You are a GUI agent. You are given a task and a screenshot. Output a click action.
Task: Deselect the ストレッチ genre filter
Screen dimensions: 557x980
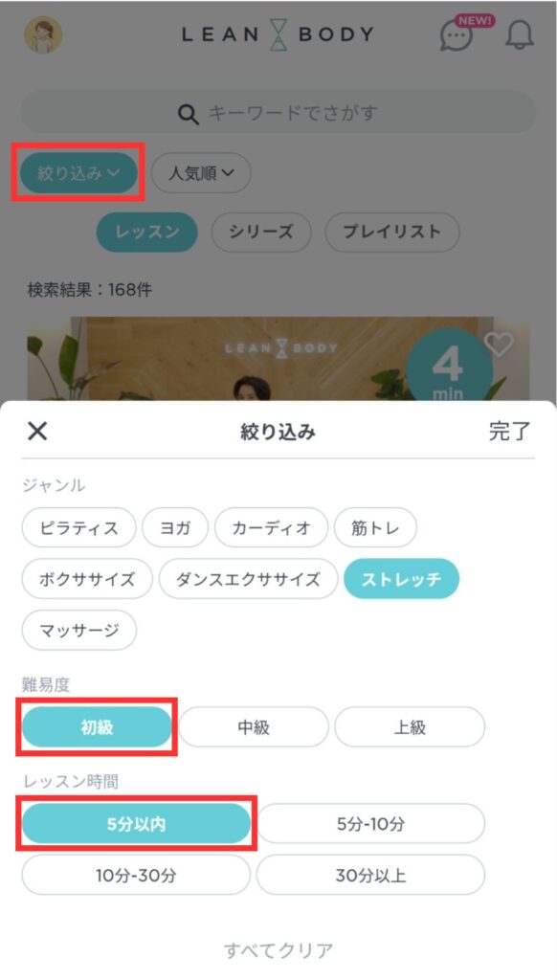pyautogui.click(x=401, y=579)
